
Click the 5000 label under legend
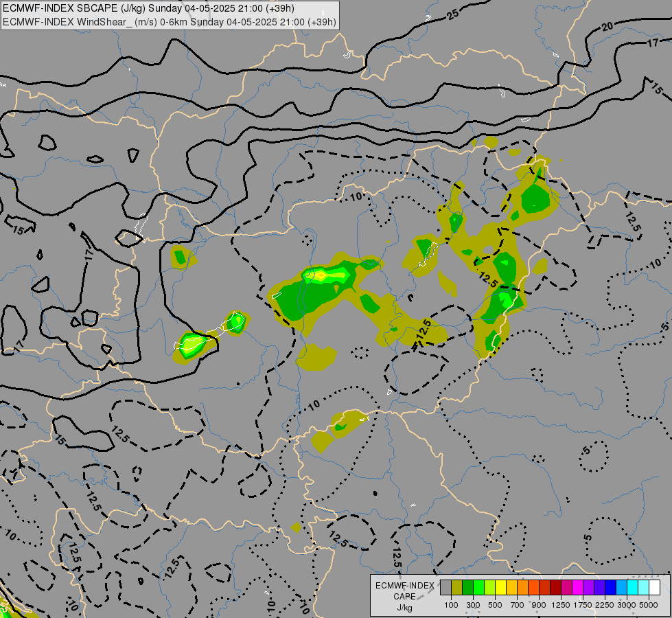[649, 605]
